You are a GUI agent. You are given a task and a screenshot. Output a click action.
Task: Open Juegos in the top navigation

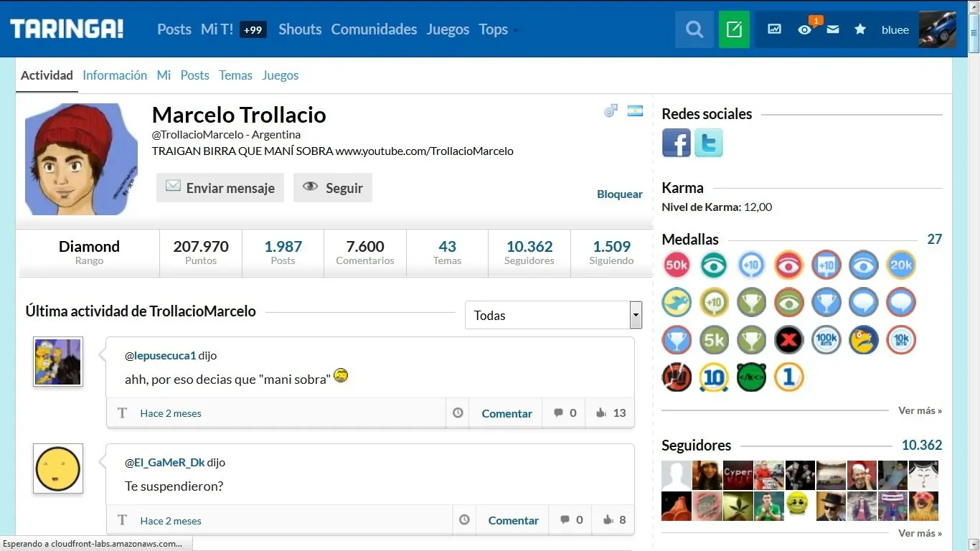click(x=448, y=29)
